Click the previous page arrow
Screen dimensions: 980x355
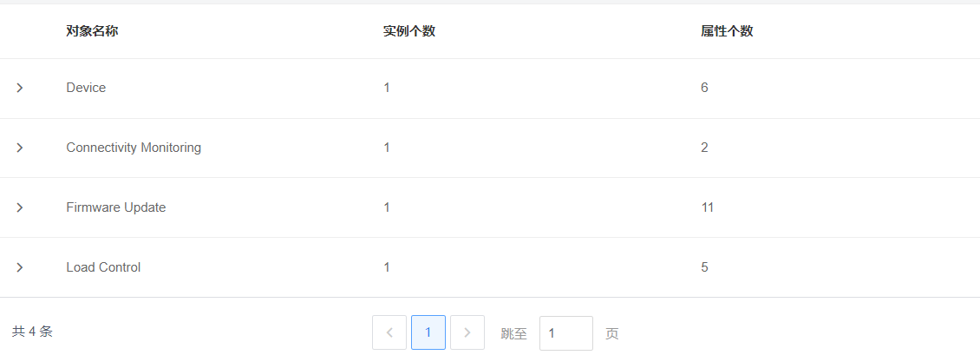[x=389, y=332]
